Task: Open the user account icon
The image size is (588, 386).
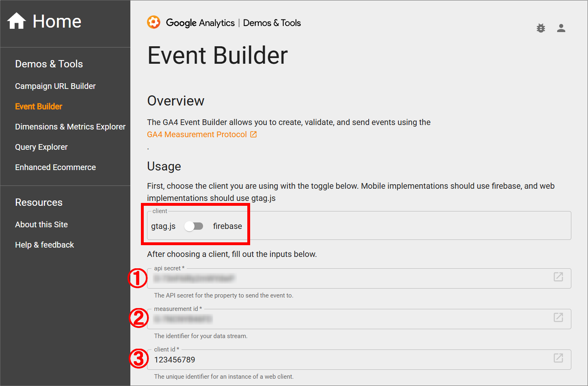Action: coord(561,28)
